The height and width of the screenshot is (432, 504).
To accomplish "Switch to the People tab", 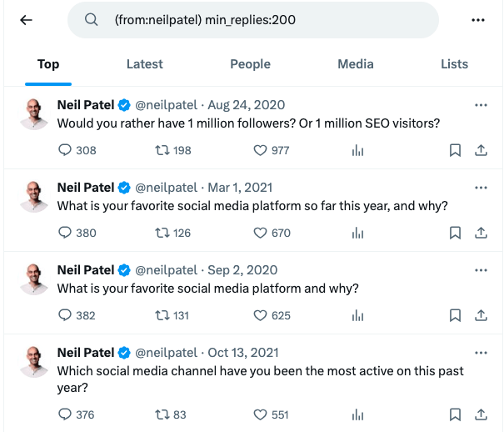I will [250, 64].
